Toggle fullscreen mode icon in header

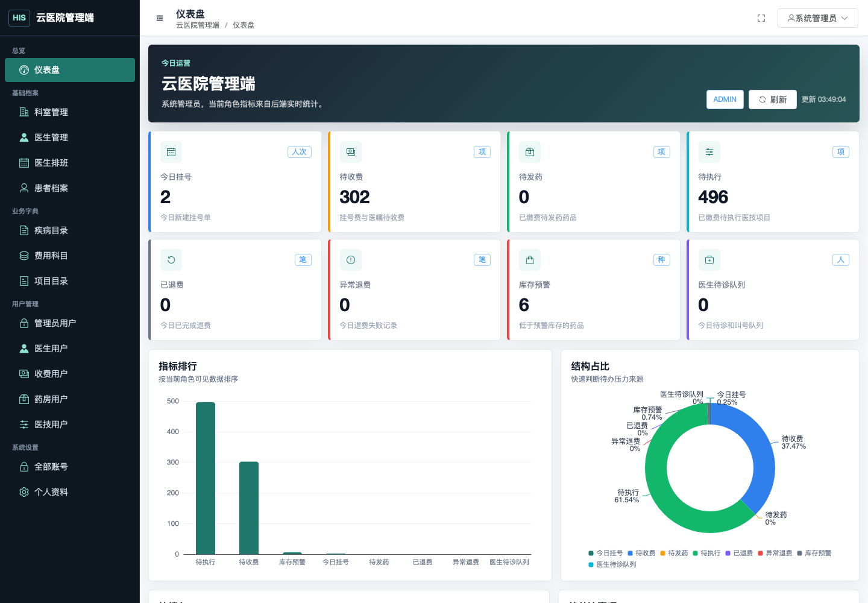coord(761,18)
